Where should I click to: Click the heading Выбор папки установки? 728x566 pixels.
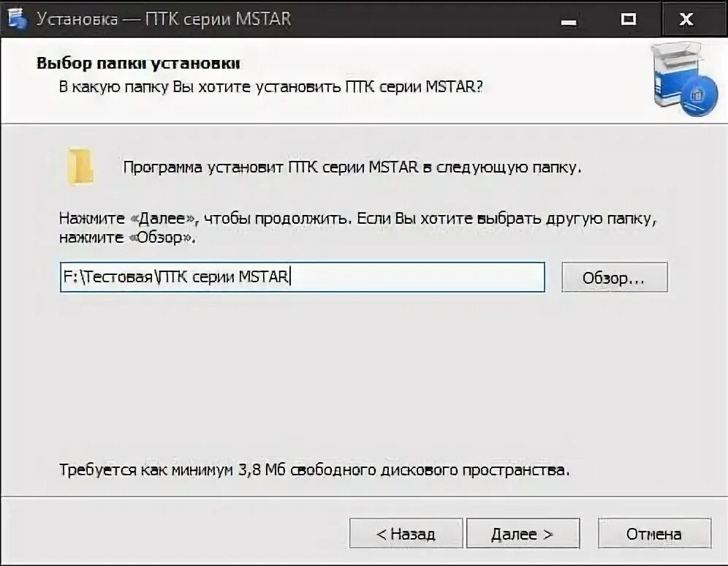pos(138,64)
